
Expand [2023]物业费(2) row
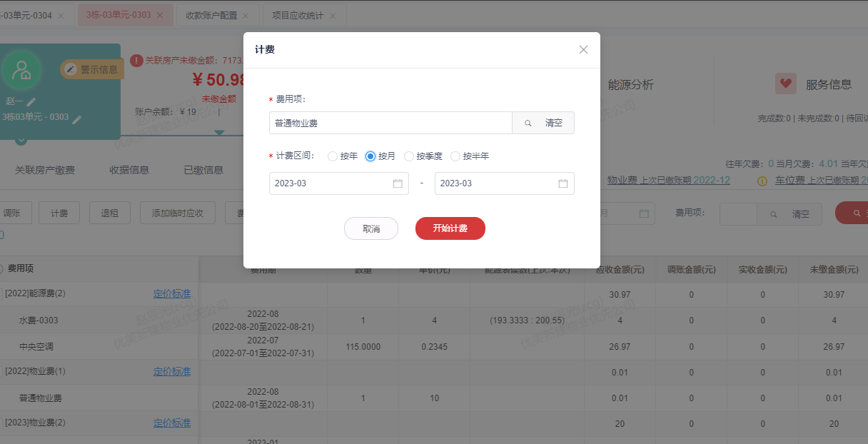click(35, 423)
